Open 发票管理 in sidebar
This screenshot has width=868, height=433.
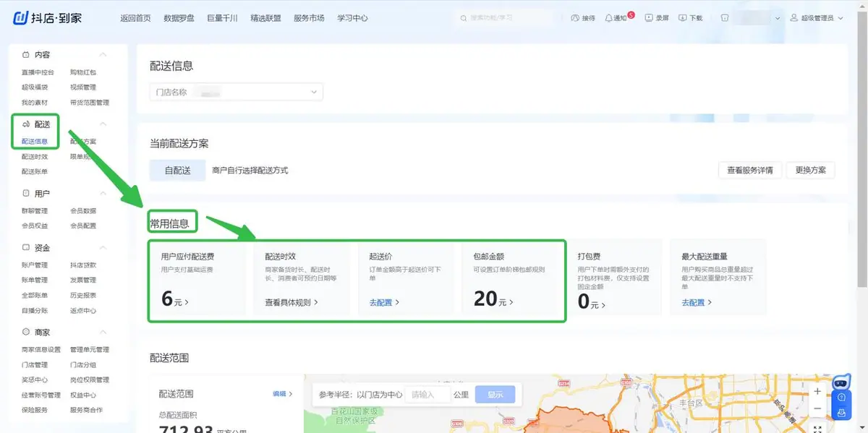(83, 280)
